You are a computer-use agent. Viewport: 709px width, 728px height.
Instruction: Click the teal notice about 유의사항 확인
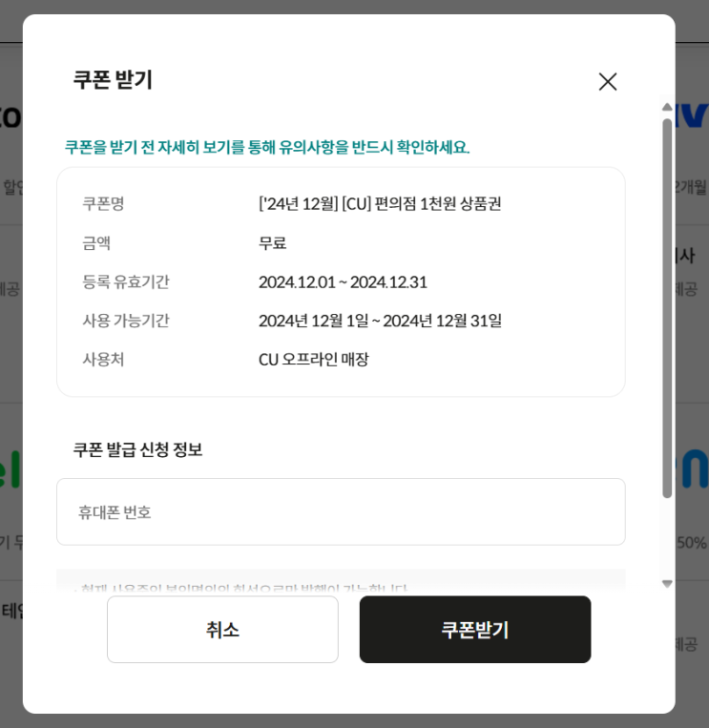point(267,147)
